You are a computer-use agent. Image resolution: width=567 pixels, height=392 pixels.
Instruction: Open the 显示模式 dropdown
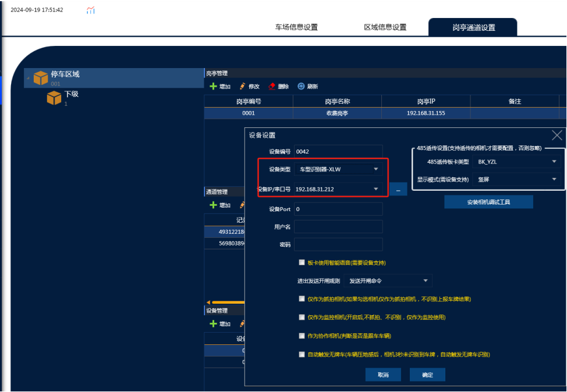click(x=516, y=179)
